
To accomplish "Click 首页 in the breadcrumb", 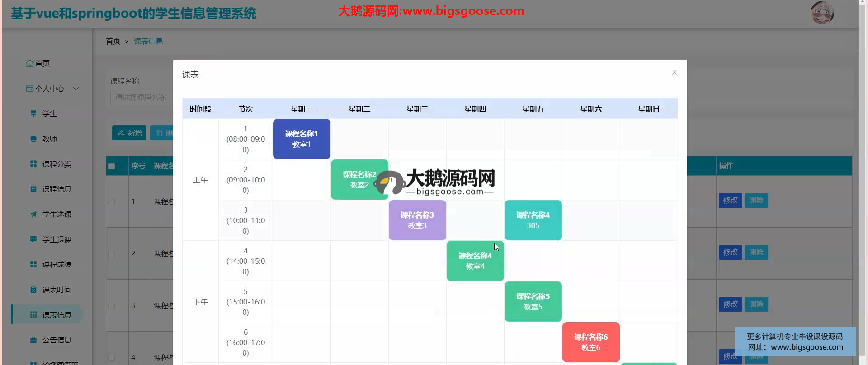I will 113,41.
